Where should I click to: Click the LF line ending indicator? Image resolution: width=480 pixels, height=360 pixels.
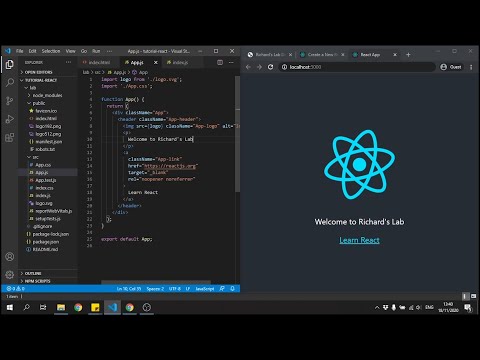[x=188, y=289]
